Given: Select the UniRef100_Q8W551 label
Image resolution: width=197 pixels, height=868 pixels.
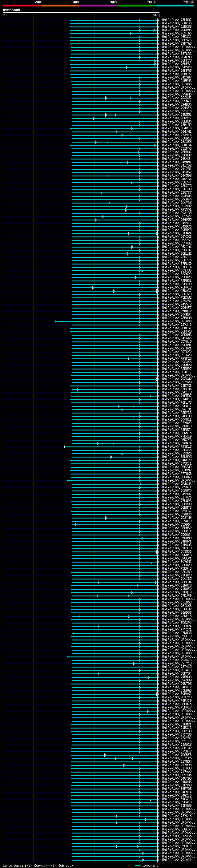Looking at the screenshot, I should click(177, 115).
